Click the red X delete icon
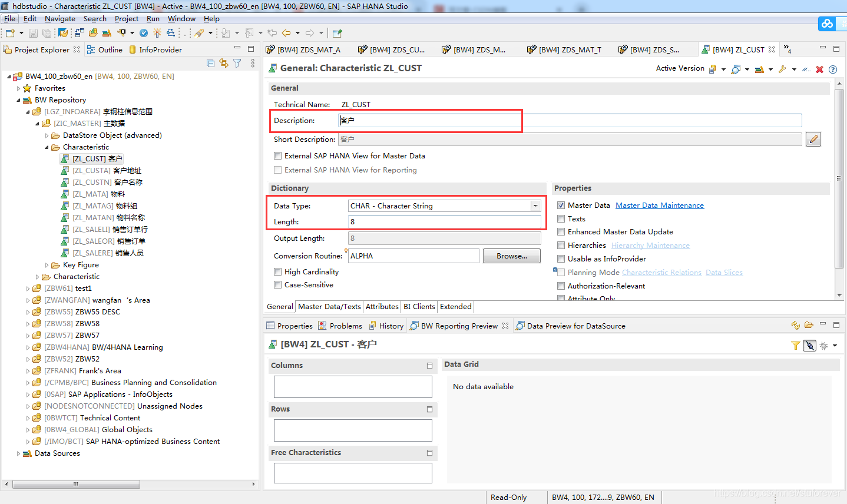Screen dimensions: 847x504 coord(819,69)
